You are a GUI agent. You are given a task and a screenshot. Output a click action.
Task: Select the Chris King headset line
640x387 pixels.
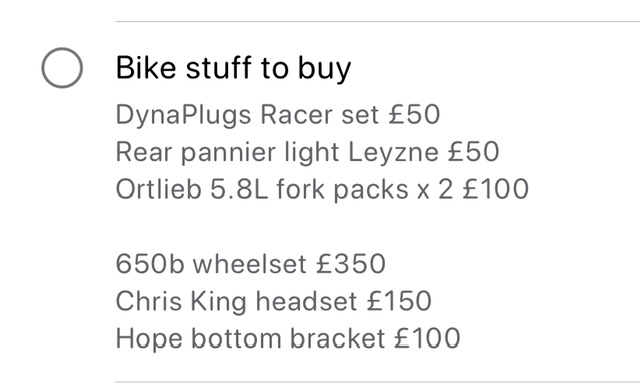point(273,302)
